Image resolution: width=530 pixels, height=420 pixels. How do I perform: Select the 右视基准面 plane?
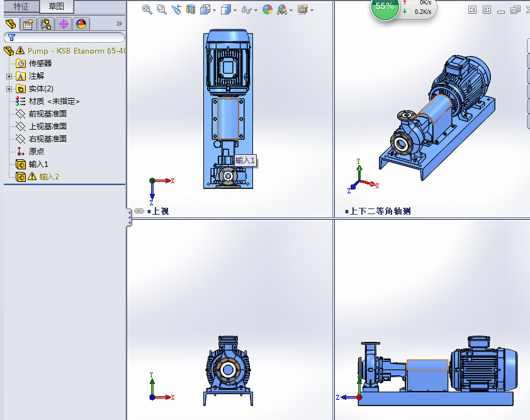[x=48, y=139]
